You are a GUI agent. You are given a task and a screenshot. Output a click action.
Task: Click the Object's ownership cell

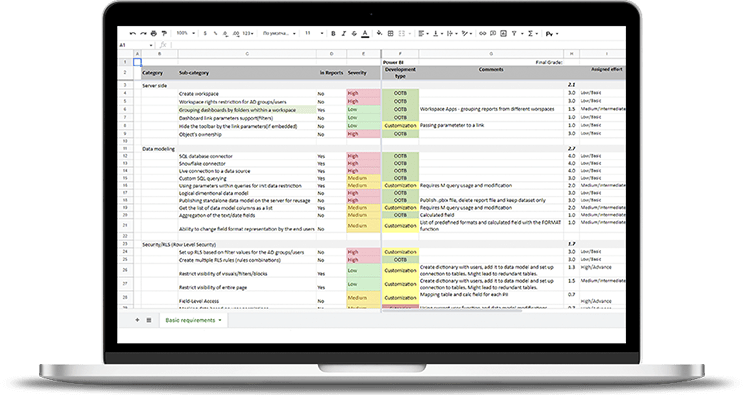click(247, 134)
